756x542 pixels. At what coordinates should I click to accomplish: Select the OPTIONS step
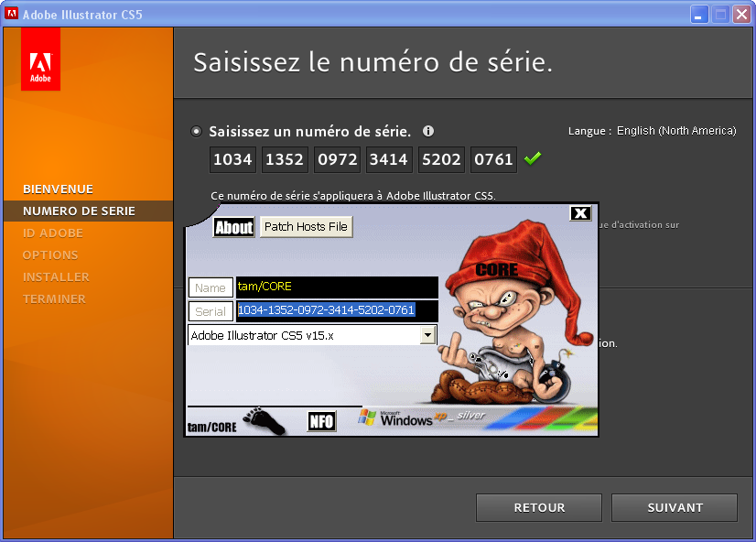[x=50, y=255]
